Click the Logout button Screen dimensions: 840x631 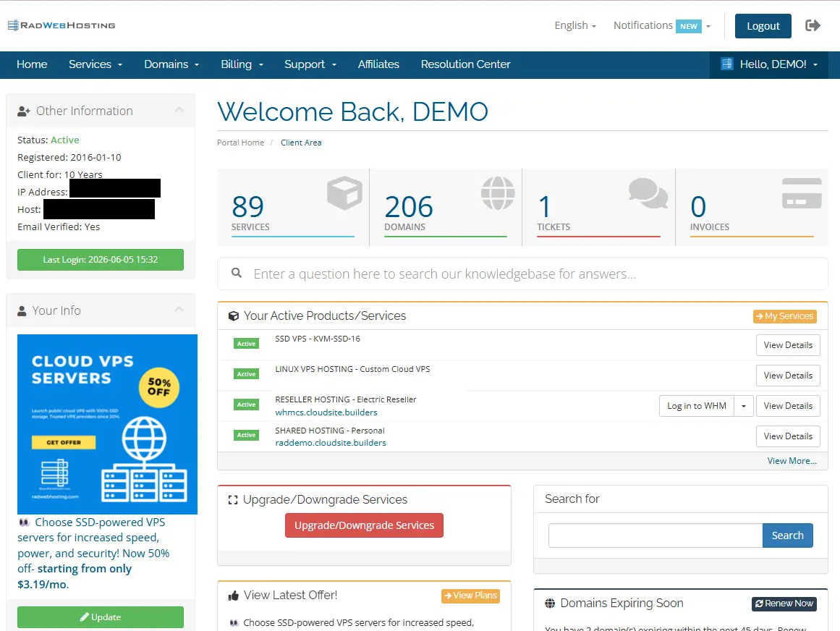pyautogui.click(x=763, y=26)
